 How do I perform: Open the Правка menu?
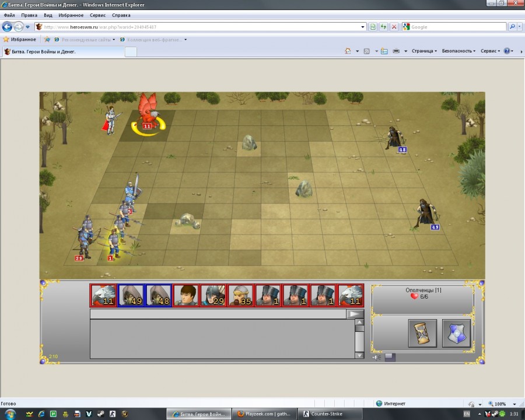click(x=29, y=15)
